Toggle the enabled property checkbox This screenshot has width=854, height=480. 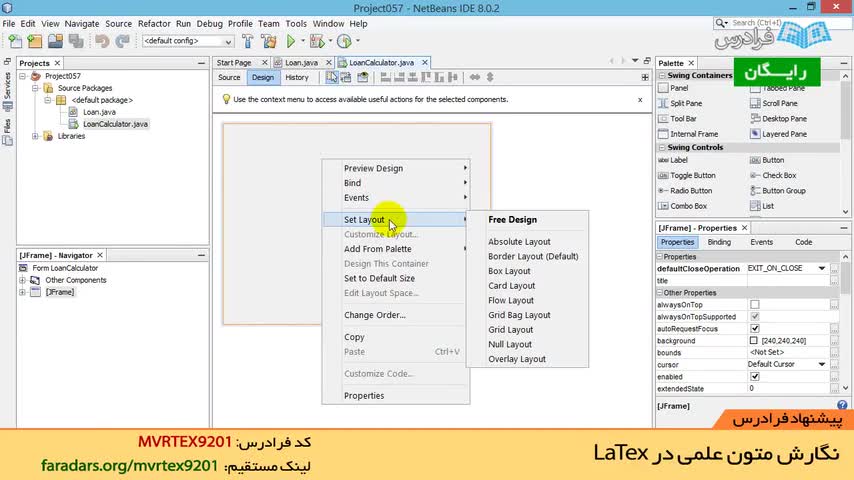[755, 376]
